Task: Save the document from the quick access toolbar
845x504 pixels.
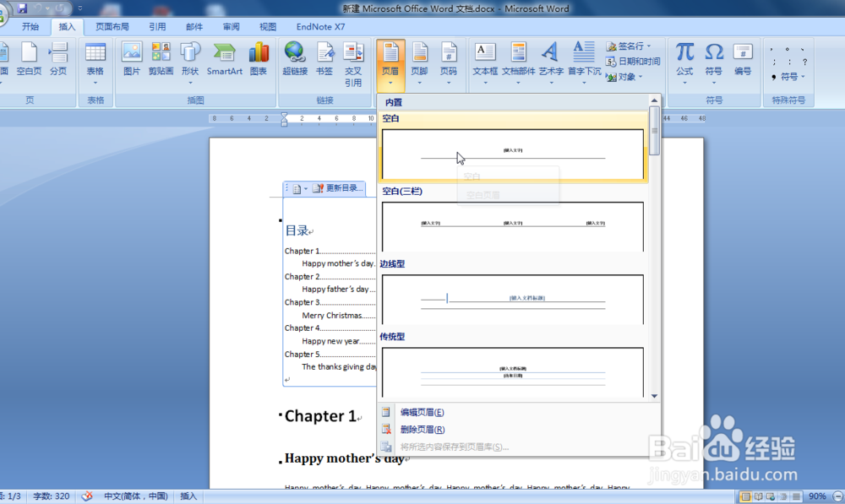Action: click(22, 8)
